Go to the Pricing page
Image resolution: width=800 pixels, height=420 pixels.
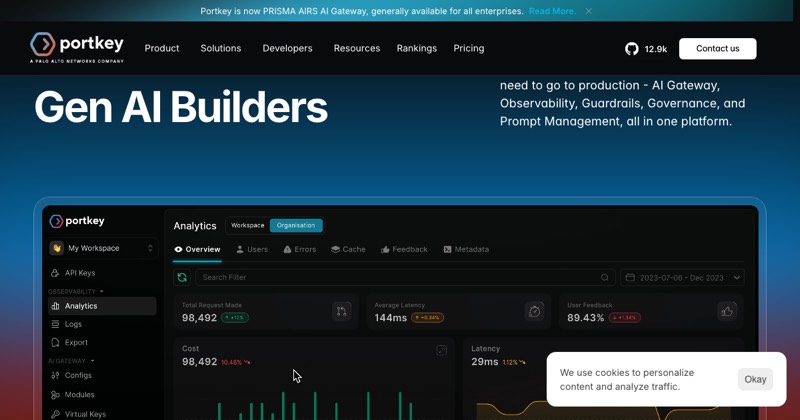coord(469,48)
